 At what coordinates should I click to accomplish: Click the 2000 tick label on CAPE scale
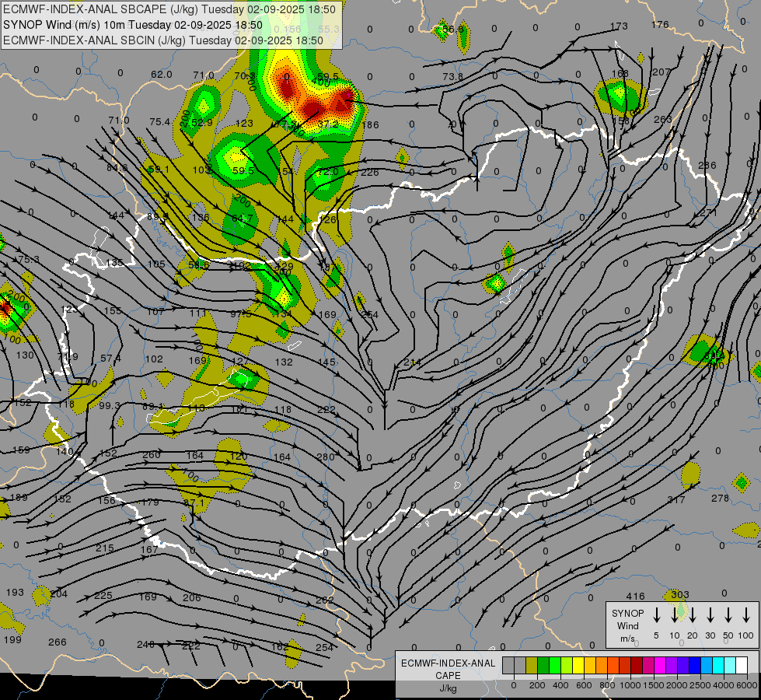coord(677,685)
